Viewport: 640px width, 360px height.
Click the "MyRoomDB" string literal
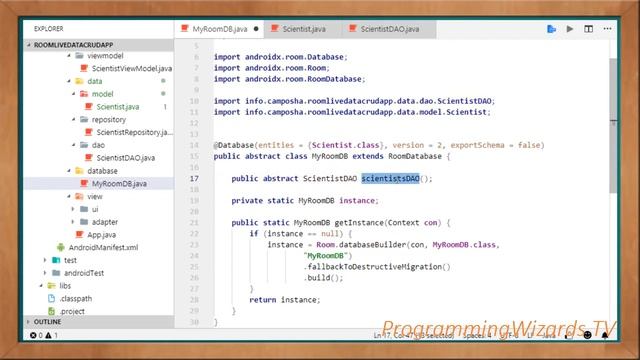click(x=325, y=256)
